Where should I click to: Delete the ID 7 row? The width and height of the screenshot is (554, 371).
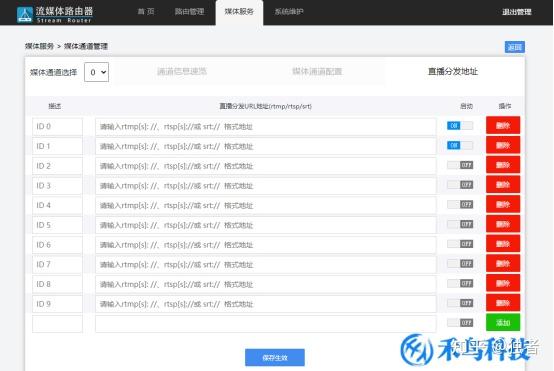click(503, 264)
